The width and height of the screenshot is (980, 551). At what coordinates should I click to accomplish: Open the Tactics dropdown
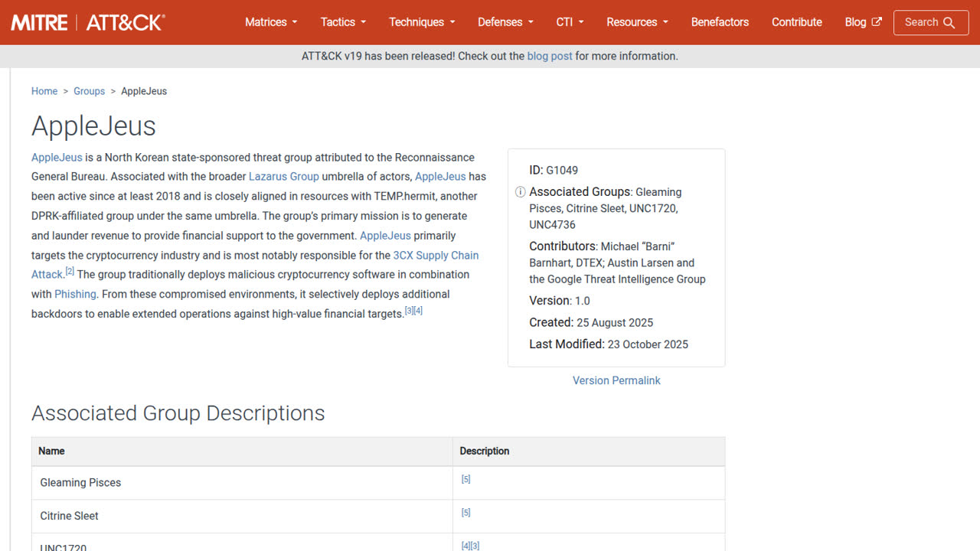343,22
